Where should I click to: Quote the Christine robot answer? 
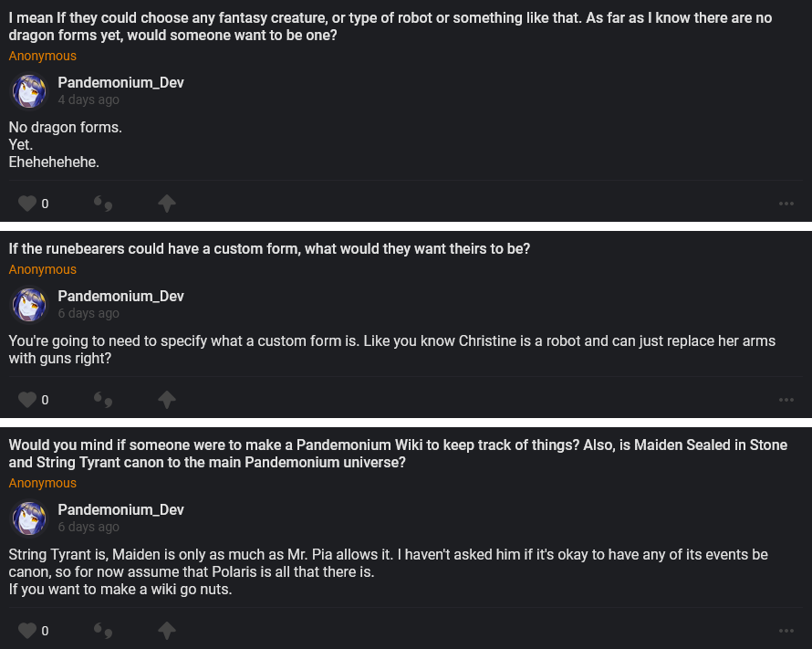[103, 399]
